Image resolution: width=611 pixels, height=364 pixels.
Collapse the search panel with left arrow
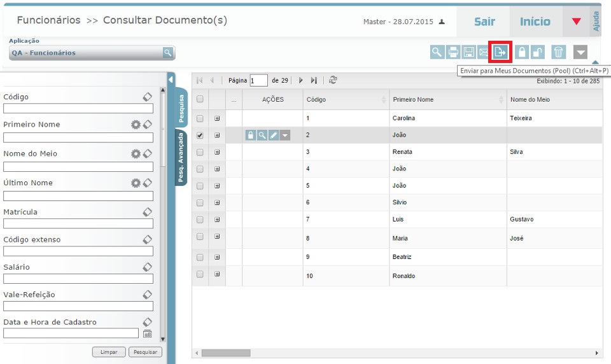(171, 79)
